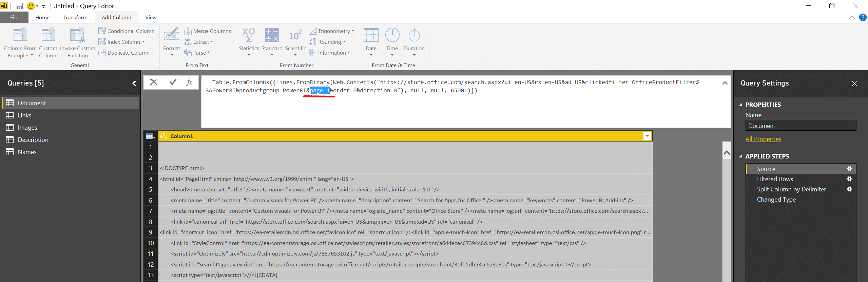This screenshot has width=868, height=282.
Task: Collapse the PROPERTIES section
Action: click(x=741, y=105)
